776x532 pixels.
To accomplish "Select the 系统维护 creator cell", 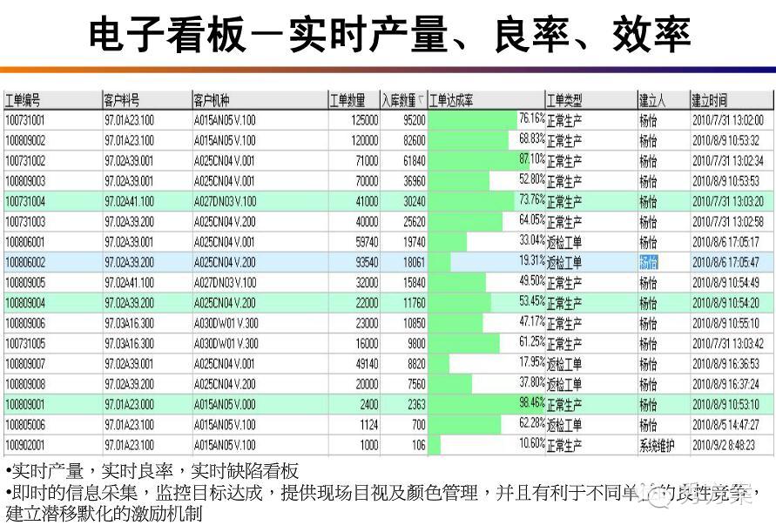I will pyautogui.click(x=658, y=445).
